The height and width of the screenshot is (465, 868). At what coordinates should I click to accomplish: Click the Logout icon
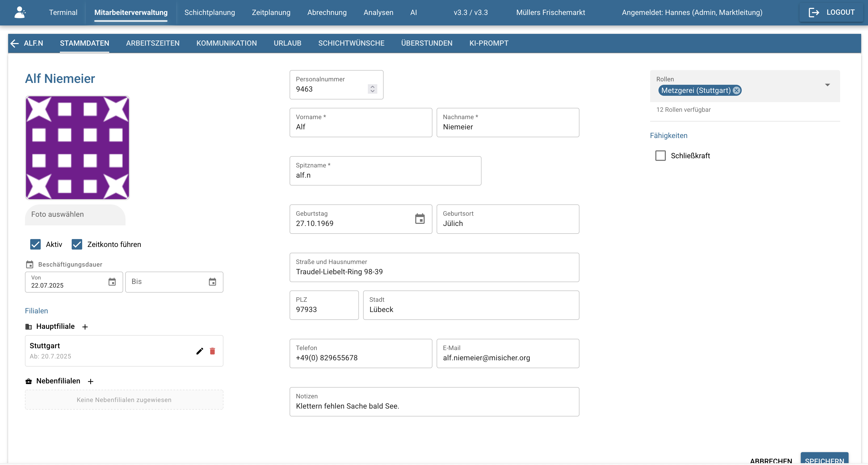coord(814,12)
